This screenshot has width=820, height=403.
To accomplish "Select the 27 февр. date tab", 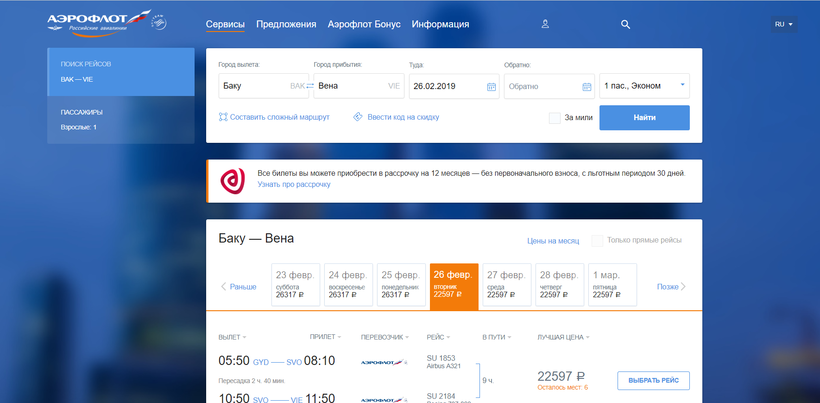I will click(x=507, y=285).
